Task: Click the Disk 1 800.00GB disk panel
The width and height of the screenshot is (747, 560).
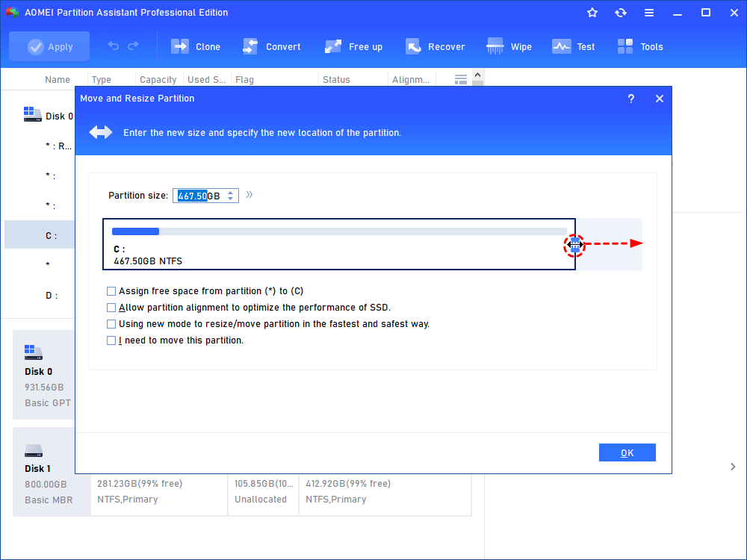Action: pyautogui.click(x=44, y=473)
